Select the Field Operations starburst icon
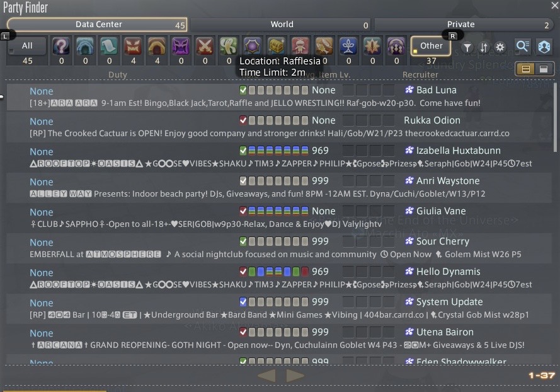 [x=372, y=47]
